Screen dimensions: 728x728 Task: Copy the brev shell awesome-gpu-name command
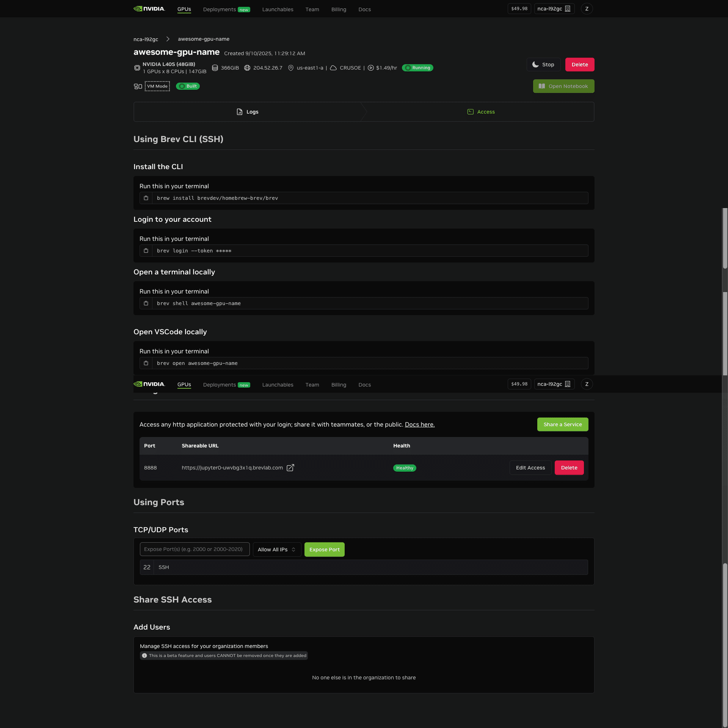pyautogui.click(x=146, y=303)
